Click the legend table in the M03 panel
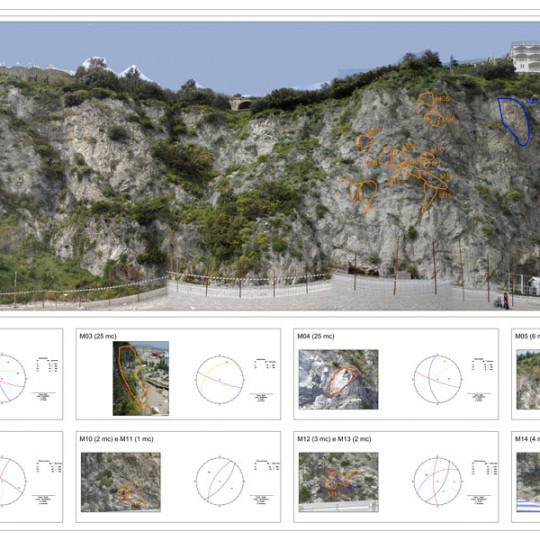This screenshot has height=540, width=540. coord(265,363)
